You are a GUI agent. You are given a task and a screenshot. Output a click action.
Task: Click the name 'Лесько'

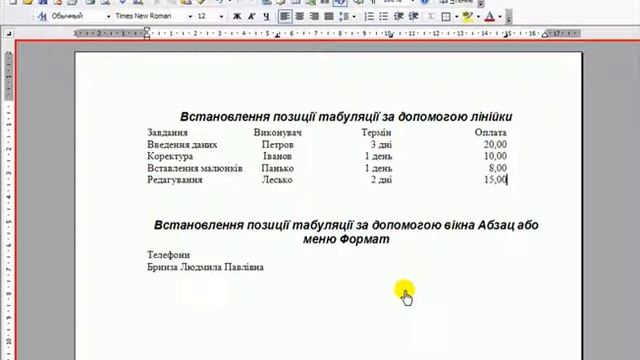pos(278,180)
